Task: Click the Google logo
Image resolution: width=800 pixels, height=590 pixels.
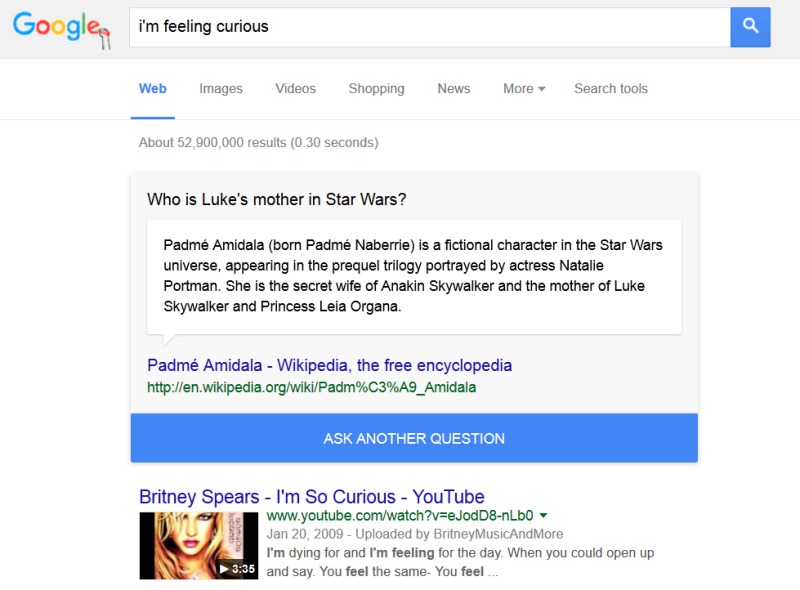Action: (60, 28)
